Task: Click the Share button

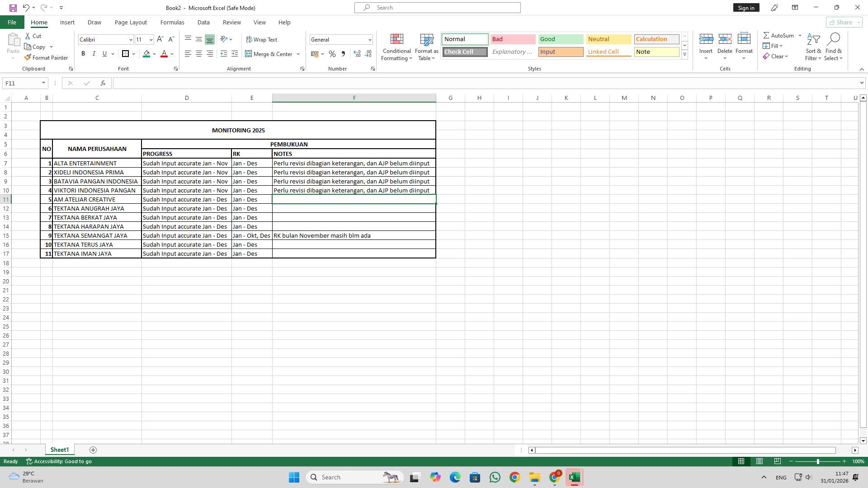Action: [842, 22]
